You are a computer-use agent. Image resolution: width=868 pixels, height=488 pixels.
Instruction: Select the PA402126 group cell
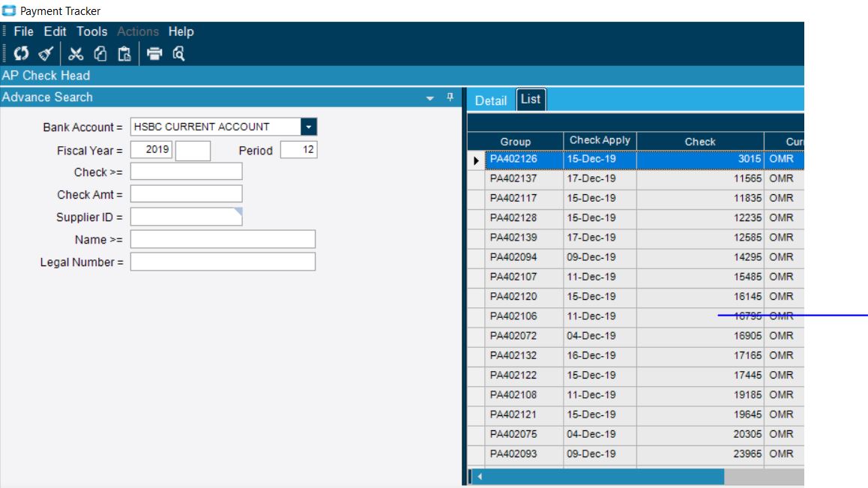coord(524,159)
